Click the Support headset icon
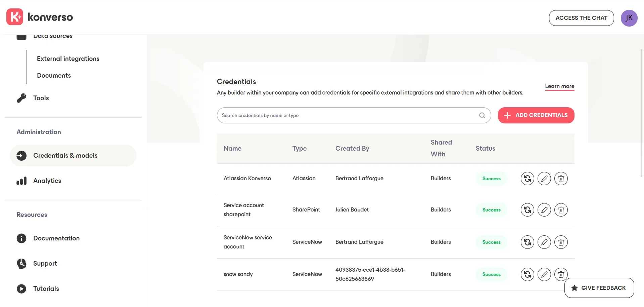The width and height of the screenshot is (644, 307). (21, 263)
